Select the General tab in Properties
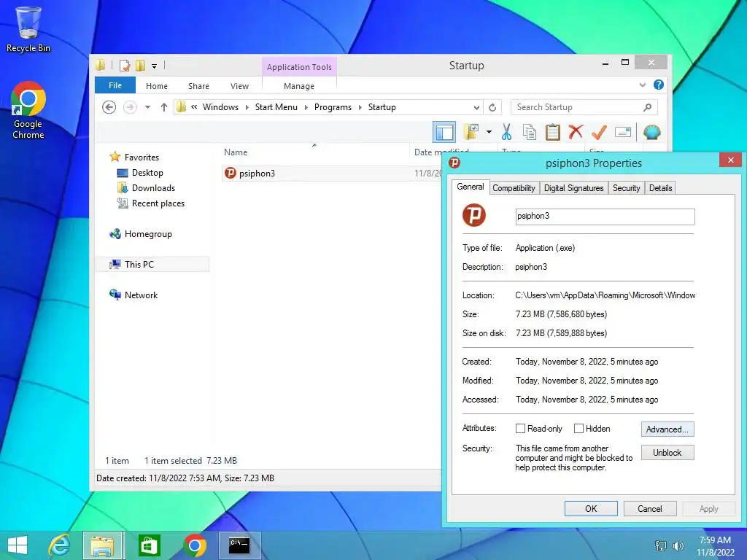The image size is (747, 560). pyautogui.click(x=471, y=187)
